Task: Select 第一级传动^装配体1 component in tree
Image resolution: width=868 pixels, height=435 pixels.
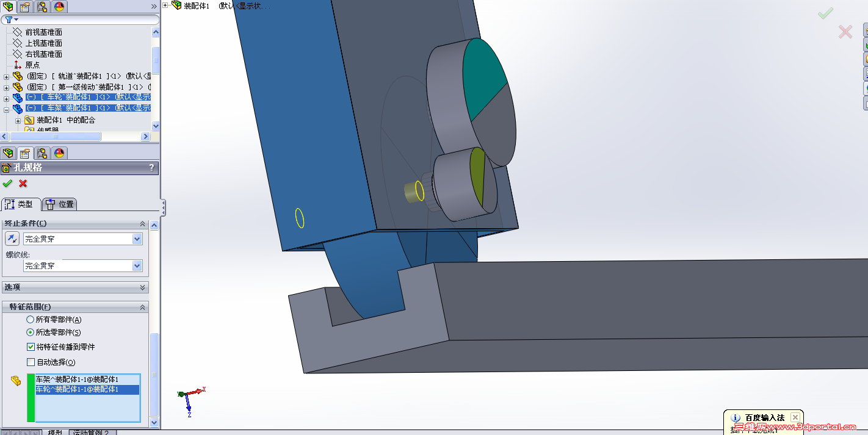Action: [x=89, y=87]
